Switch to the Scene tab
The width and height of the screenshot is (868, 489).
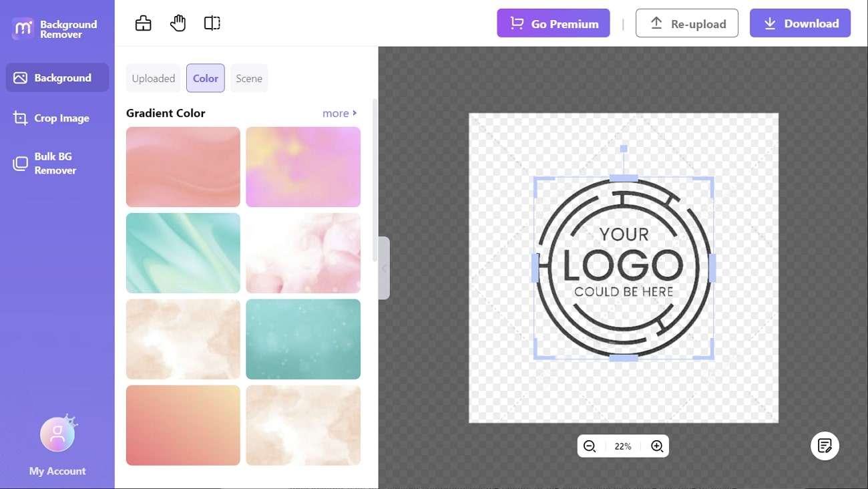click(248, 78)
